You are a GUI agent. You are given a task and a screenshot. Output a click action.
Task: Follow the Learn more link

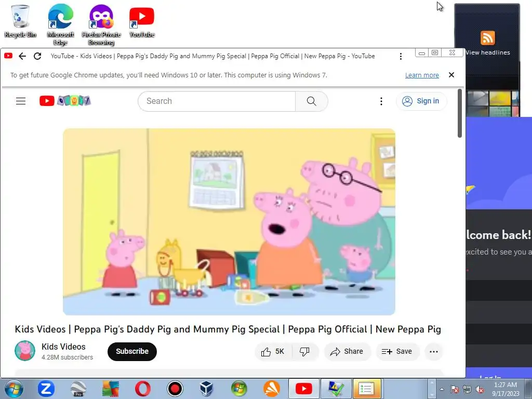(x=422, y=75)
